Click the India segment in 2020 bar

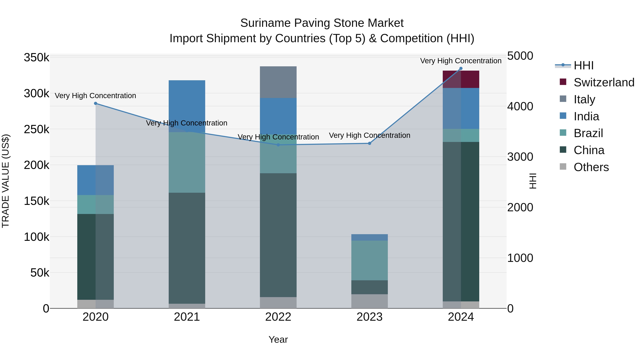pos(96,180)
